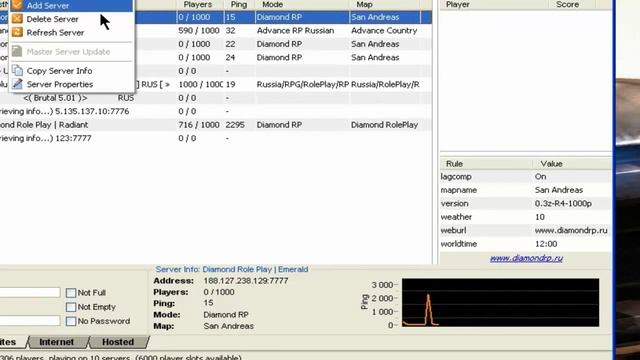The height and width of the screenshot is (360, 640).
Task: Sort servers by Mode column header
Action: 302,4
